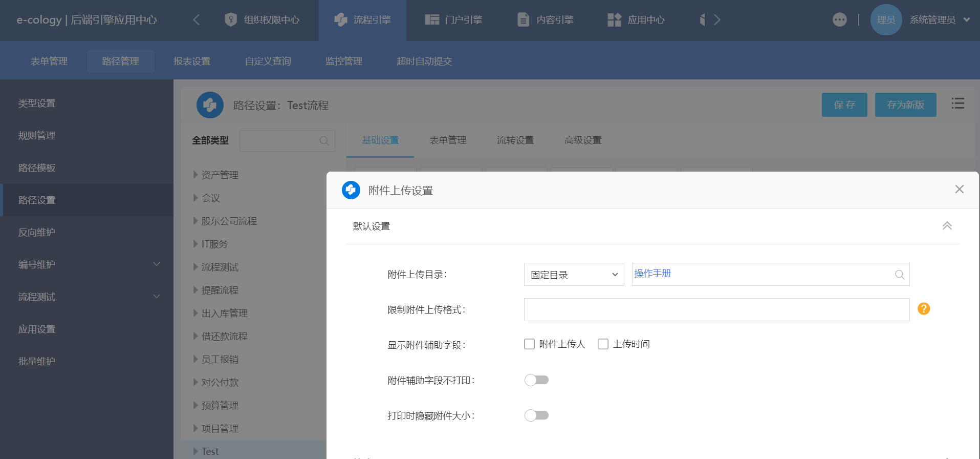Click the orange help icon for upload format

click(x=924, y=308)
